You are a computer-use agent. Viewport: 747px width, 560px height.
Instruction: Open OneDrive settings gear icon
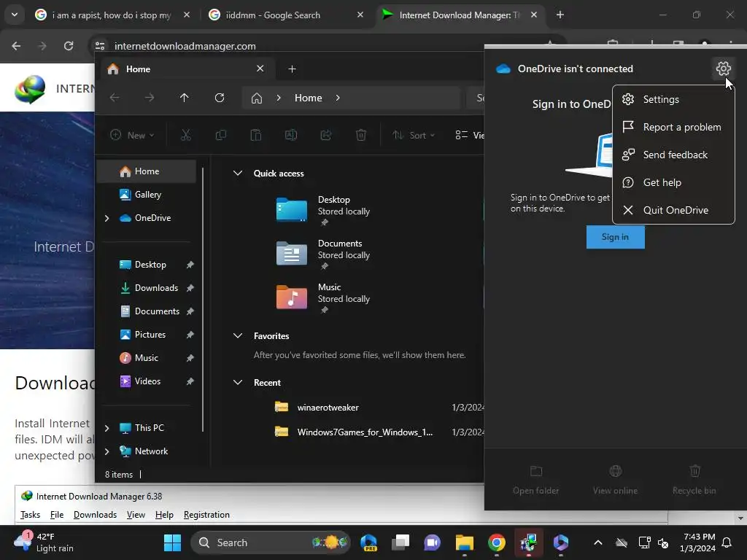pyautogui.click(x=723, y=69)
